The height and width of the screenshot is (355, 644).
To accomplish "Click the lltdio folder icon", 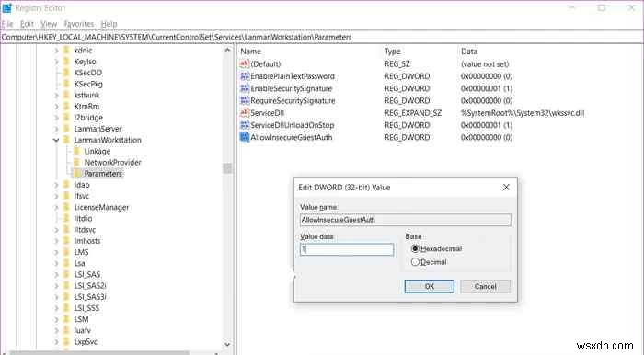I will 66,218.
